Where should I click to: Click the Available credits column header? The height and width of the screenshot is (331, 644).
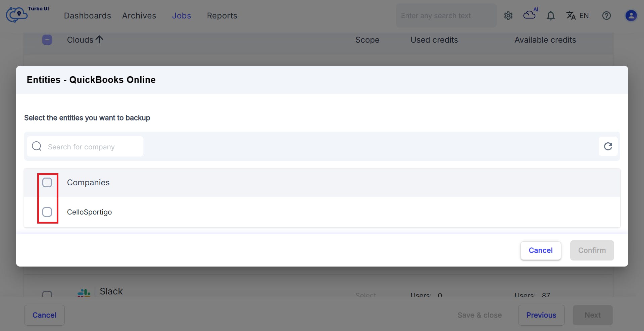point(545,40)
